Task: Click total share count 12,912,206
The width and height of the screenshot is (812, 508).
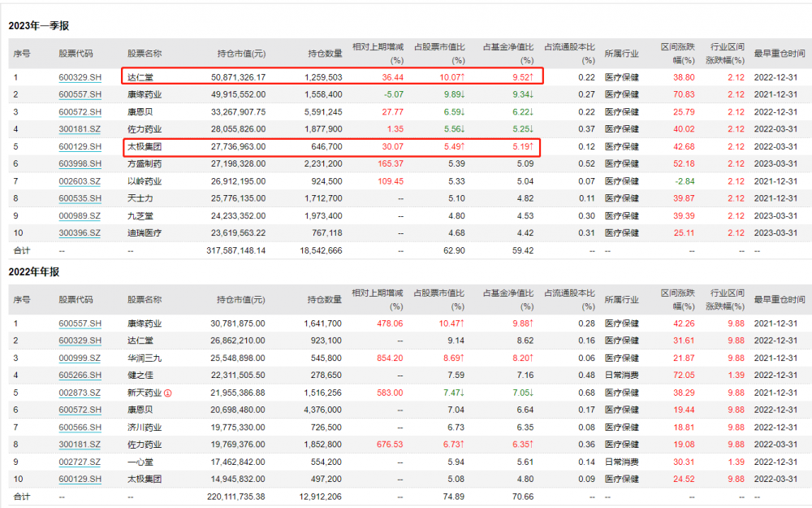Action: click(321, 497)
